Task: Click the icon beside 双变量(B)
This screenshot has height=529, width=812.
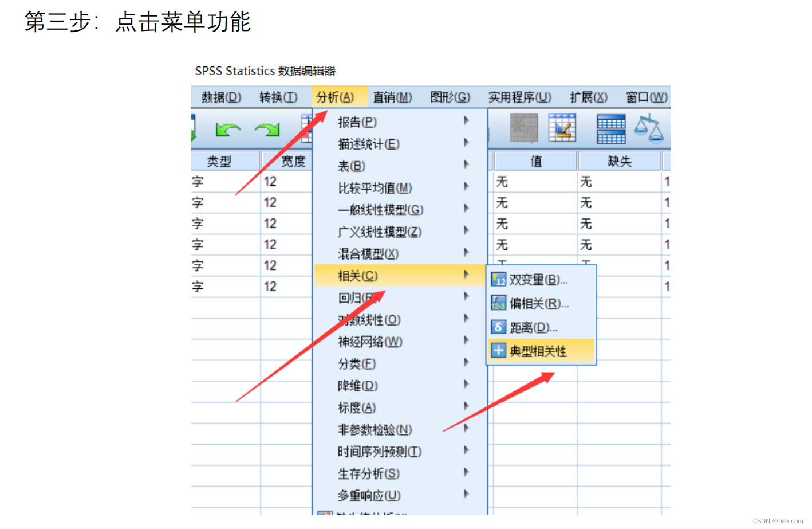Action: (499, 280)
